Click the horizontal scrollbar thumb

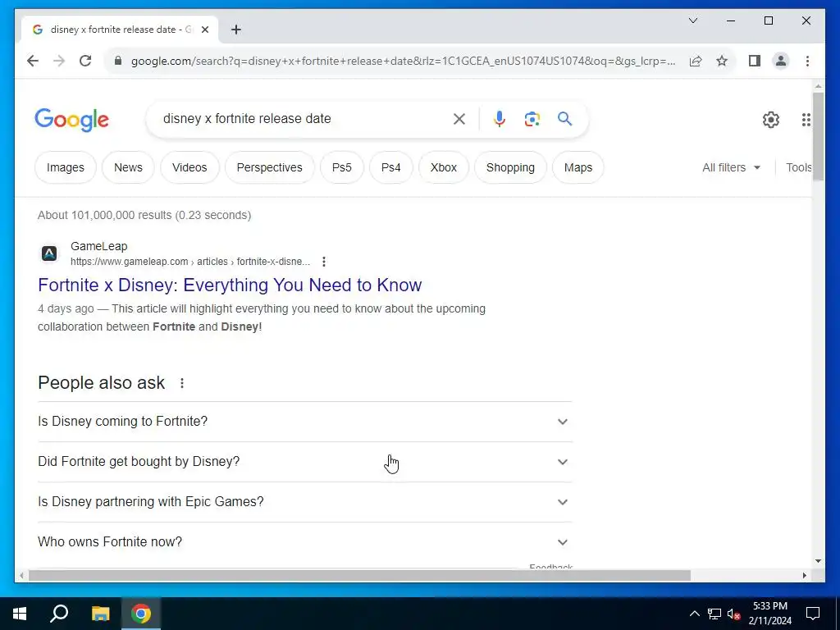[x=359, y=576]
